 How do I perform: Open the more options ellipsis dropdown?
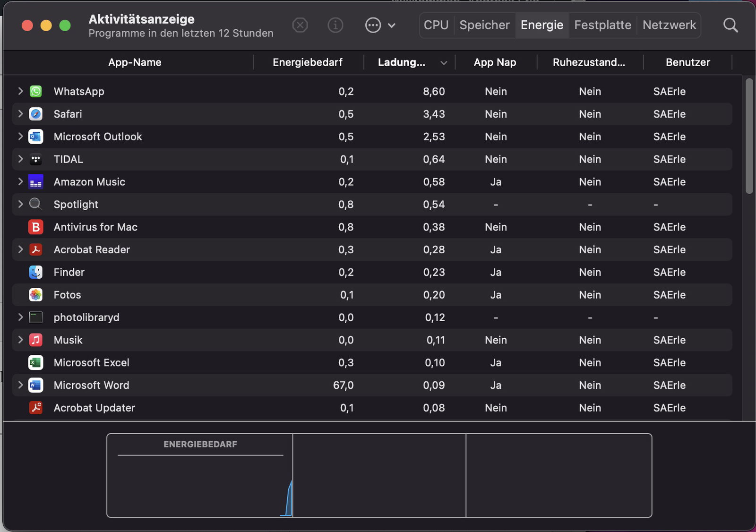click(x=380, y=25)
